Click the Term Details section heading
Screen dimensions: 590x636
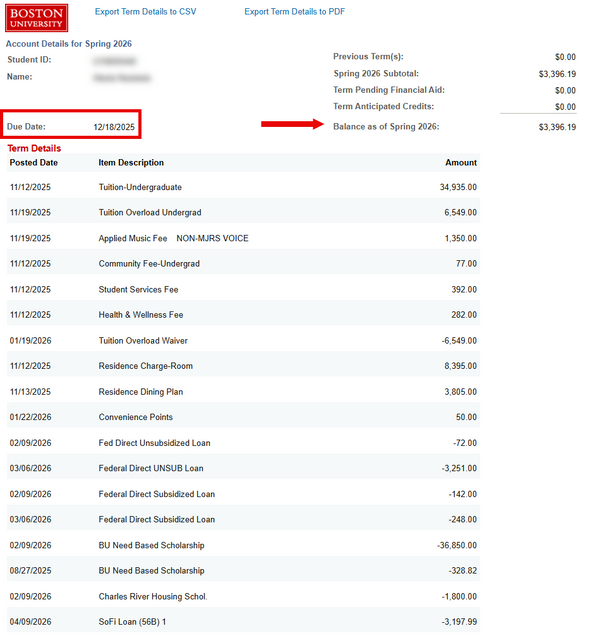click(x=34, y=148)
